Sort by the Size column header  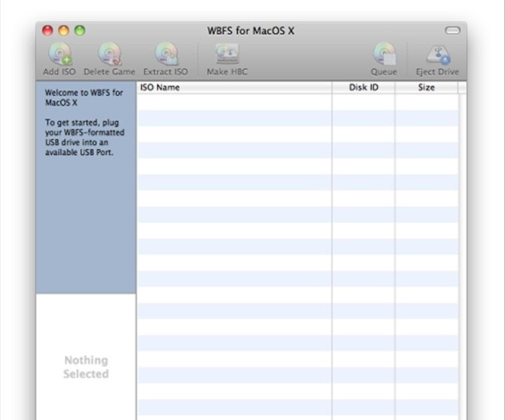point(426,87)
